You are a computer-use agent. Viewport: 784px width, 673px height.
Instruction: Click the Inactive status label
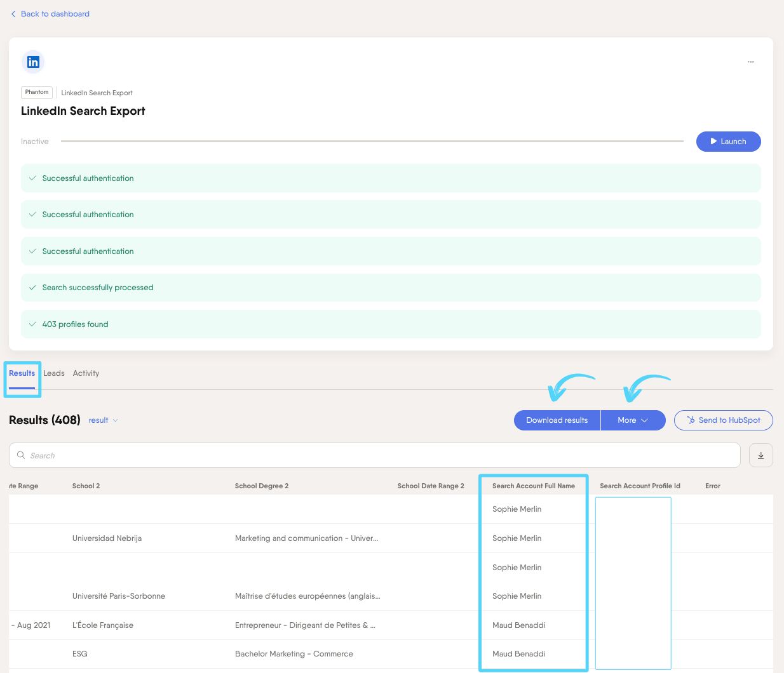click(x=35, y=142)
